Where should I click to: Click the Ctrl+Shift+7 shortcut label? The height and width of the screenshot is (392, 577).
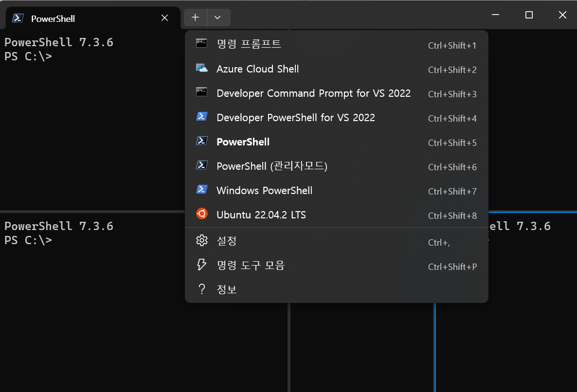pyautogui.click(x=452, y=191)
